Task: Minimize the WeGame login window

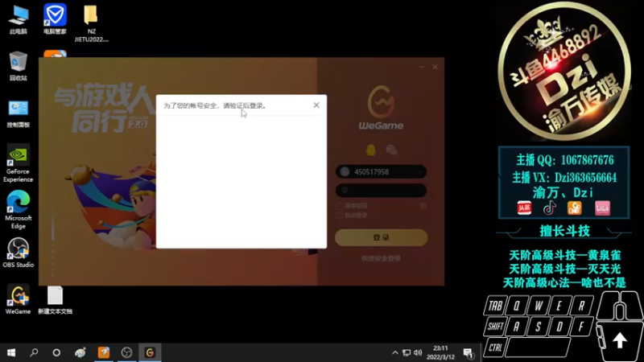Action: [421, 67]
